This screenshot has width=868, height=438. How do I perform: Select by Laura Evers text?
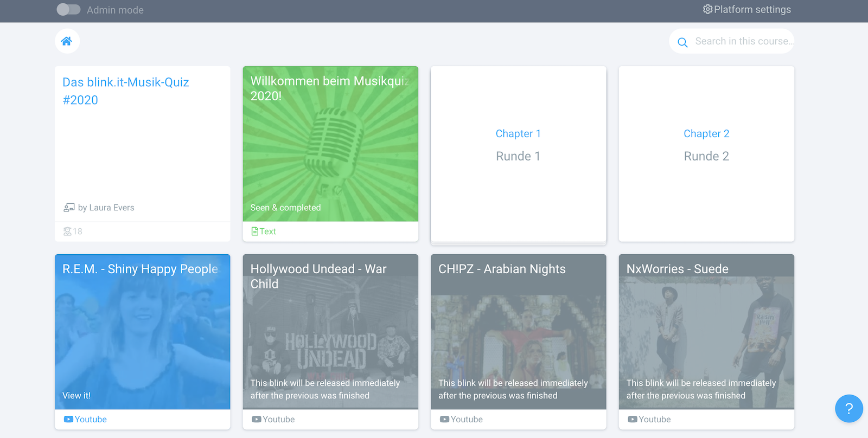(106, 208)
